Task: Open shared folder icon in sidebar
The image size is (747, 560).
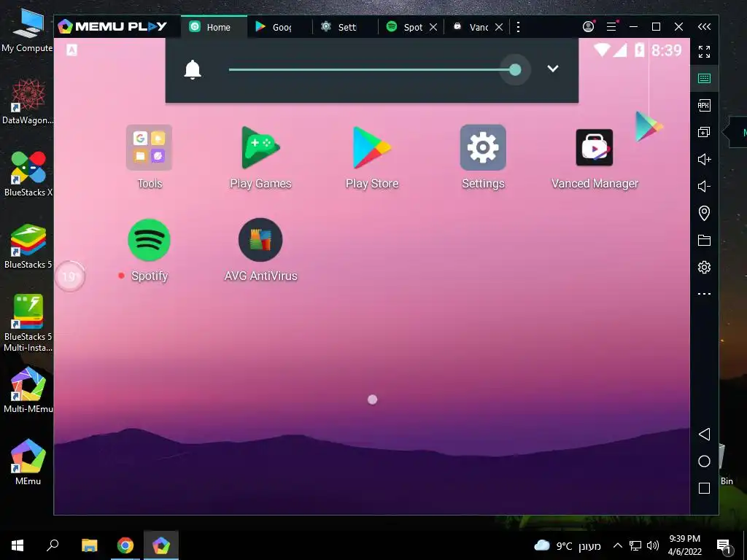Action: pyautogui.click(x=704, y=240)
